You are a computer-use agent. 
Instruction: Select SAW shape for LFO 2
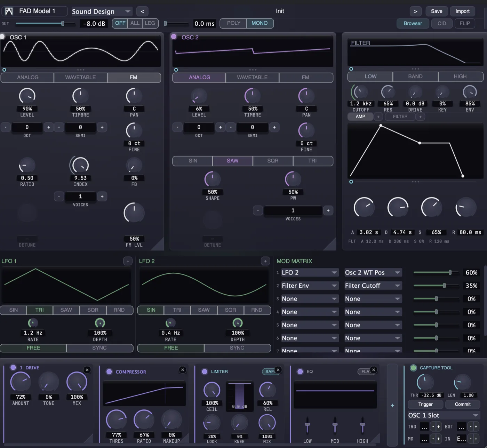tap(204, 310)
